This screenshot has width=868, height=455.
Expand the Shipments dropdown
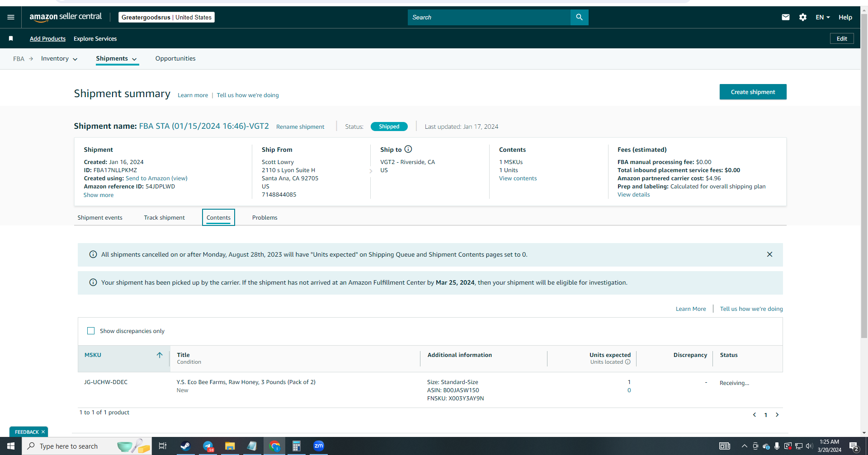117,59
